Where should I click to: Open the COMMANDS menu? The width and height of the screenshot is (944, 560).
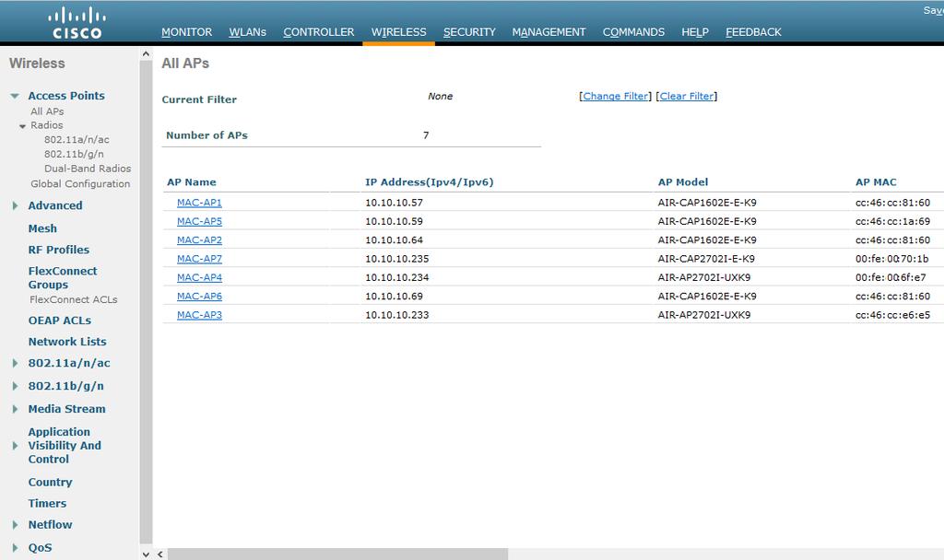[633, 32]
